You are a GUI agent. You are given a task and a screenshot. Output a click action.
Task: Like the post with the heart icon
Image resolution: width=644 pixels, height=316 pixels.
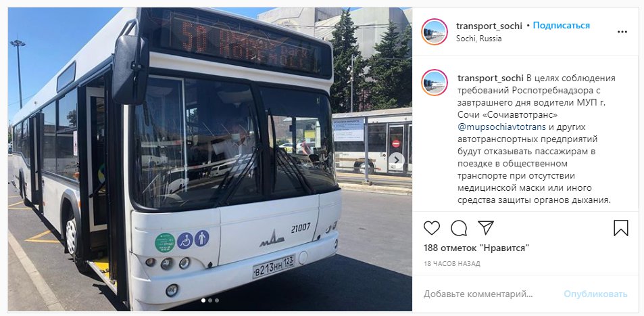[432, 227]
